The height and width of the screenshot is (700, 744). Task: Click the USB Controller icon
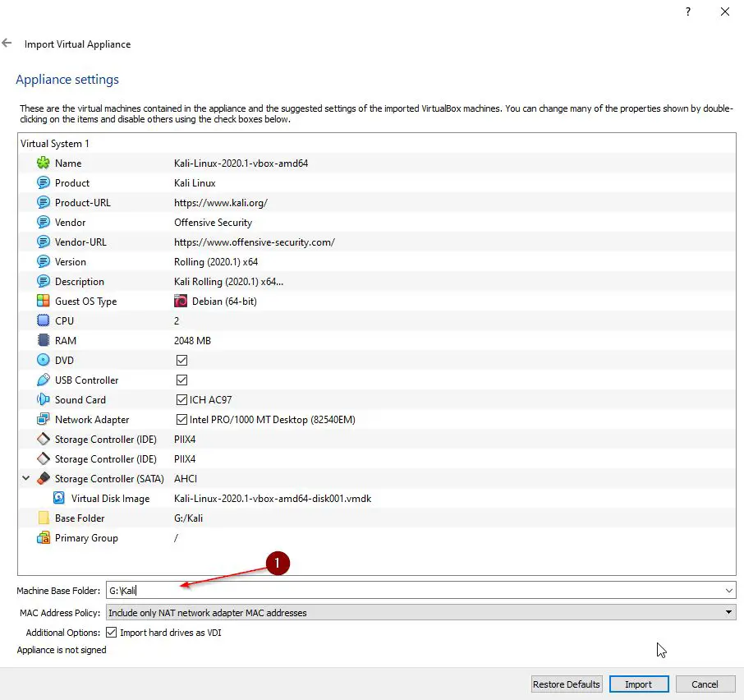44,380
